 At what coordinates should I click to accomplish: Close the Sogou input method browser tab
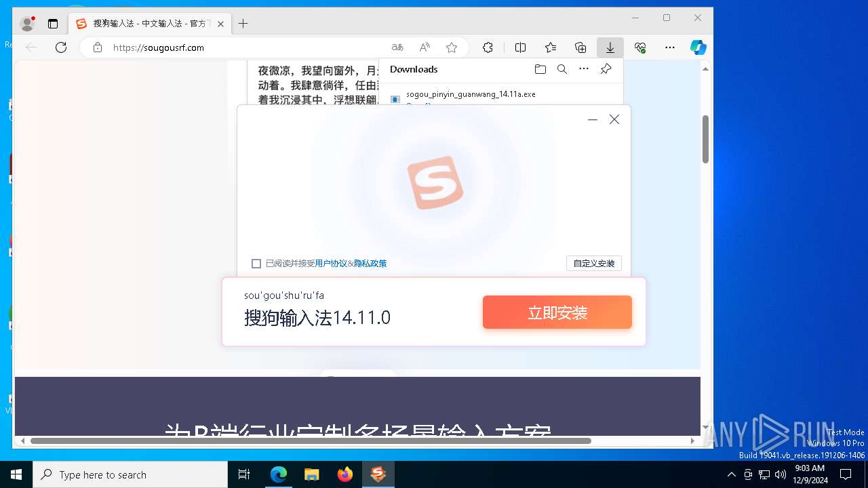coord(220,24)
